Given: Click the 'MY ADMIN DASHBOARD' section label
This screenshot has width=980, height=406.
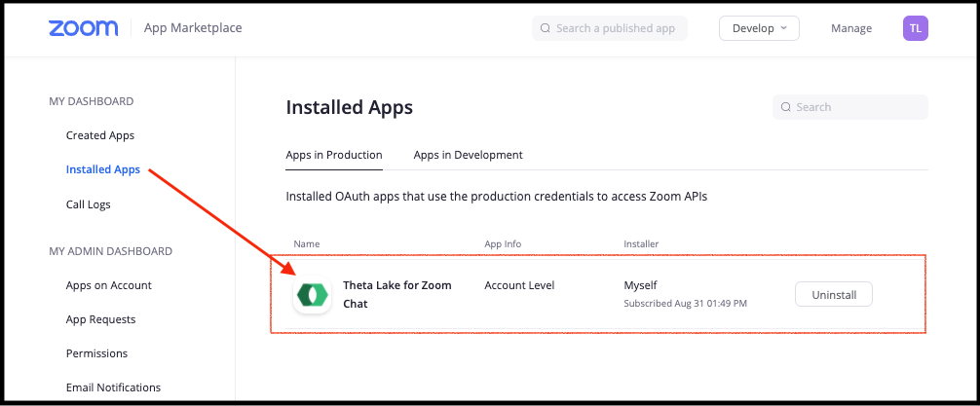Looking at the screenshot, I should (x=111, y=251).
